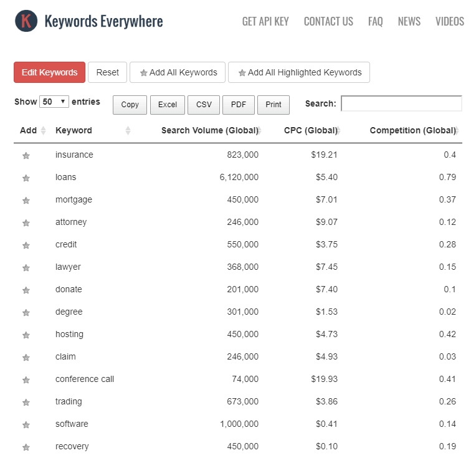Star the claim keyword
Viewport: 476px width, 458px height.
(26, 358)
